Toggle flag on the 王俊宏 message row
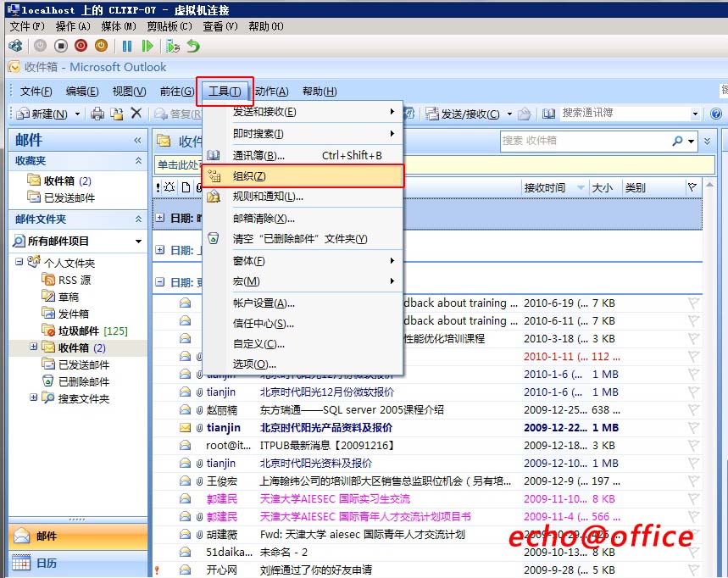The width and height of the screenshot is (728, 578). coord(693,481)
